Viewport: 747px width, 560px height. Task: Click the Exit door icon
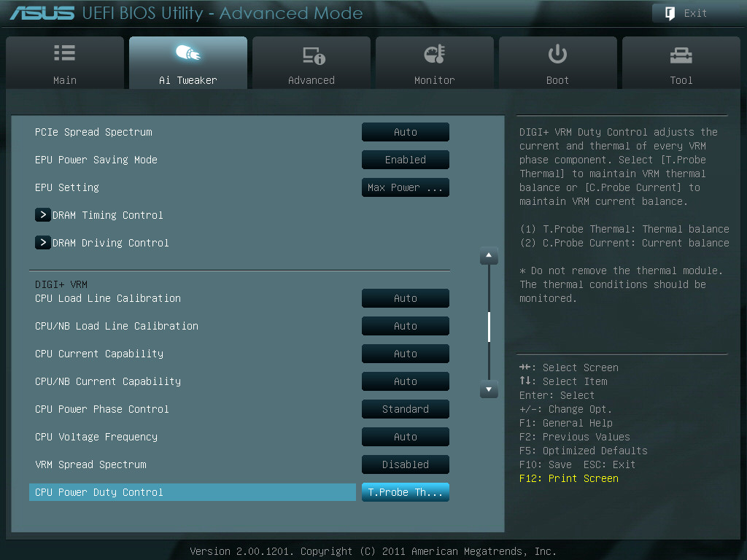point(670,13)
